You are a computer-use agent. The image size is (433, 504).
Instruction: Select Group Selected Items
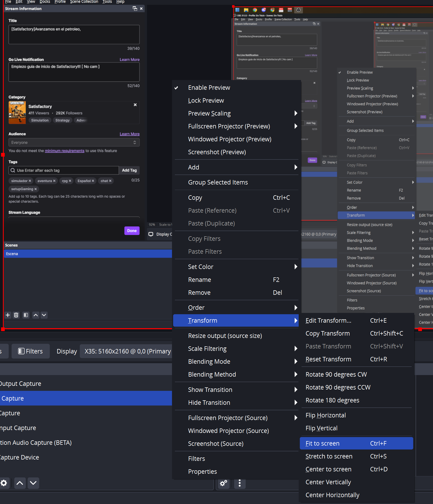(x=235, y=182)
